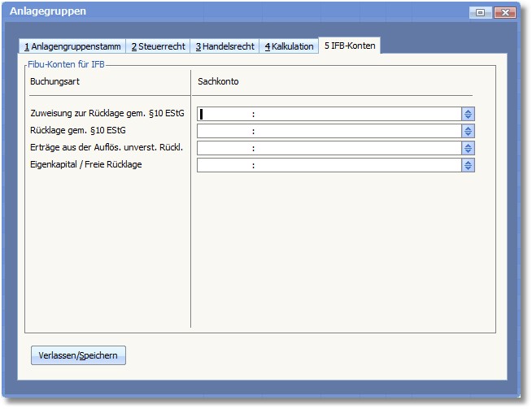The image size is (532, 409).
Task: Close the Anlagegruppen dialog
Action: [x=504, y=12]
